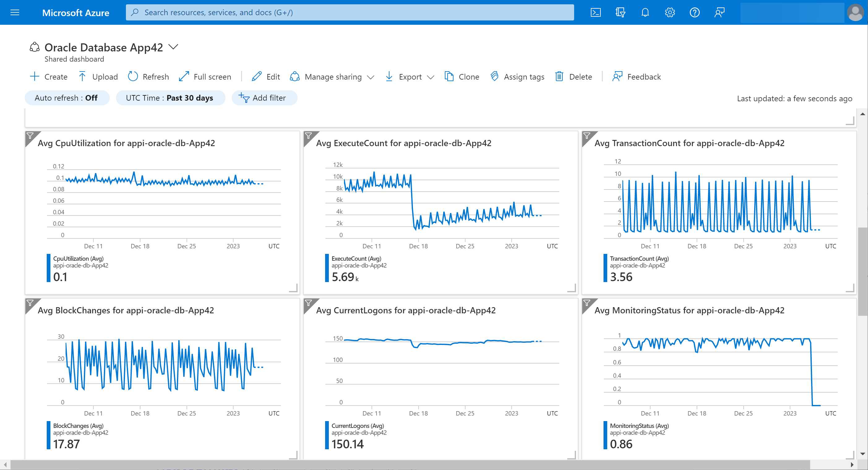The width and height of the screenshot is (868, 470).
Task: Click resize handle on CpuUtilization tile
Action: point(294,288)
